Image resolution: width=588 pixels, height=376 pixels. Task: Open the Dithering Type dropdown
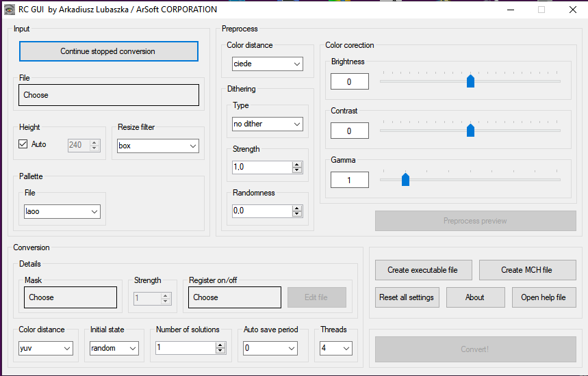pyautogui.click(x=268, y=124)
